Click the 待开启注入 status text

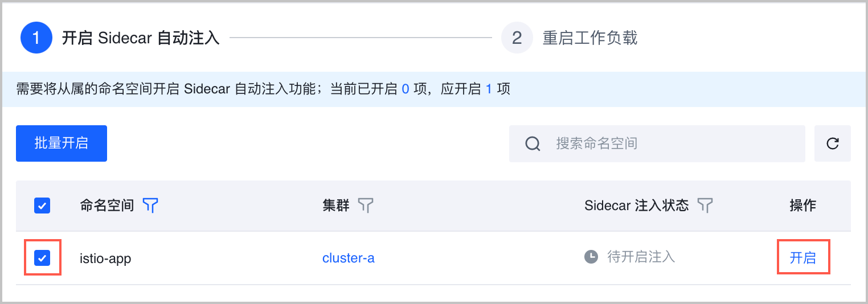click(x=641, y=257)
